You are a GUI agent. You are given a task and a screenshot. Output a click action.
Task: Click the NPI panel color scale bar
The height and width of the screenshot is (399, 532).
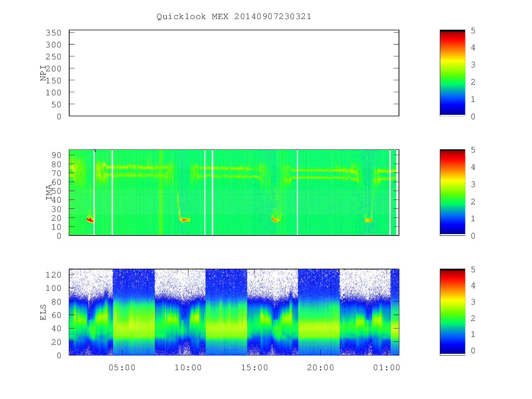pyautogui.click(x=452, y=73)
